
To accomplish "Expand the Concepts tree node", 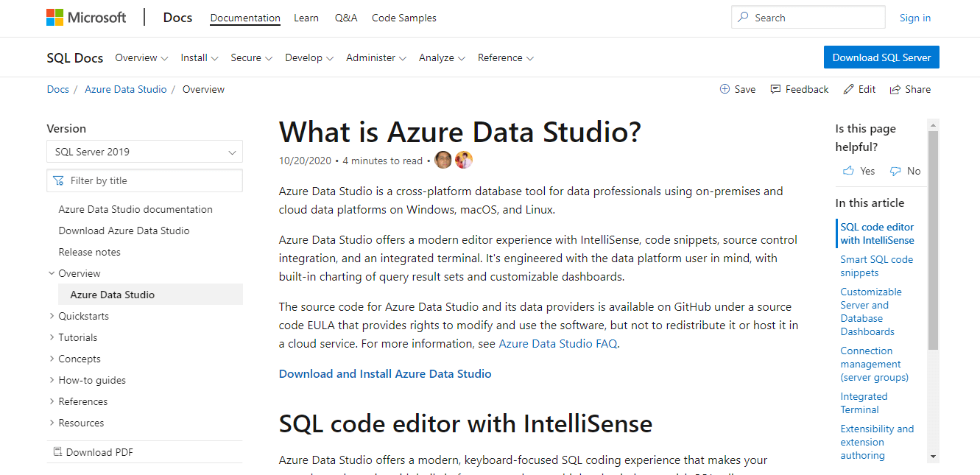I will coord(52,359).
